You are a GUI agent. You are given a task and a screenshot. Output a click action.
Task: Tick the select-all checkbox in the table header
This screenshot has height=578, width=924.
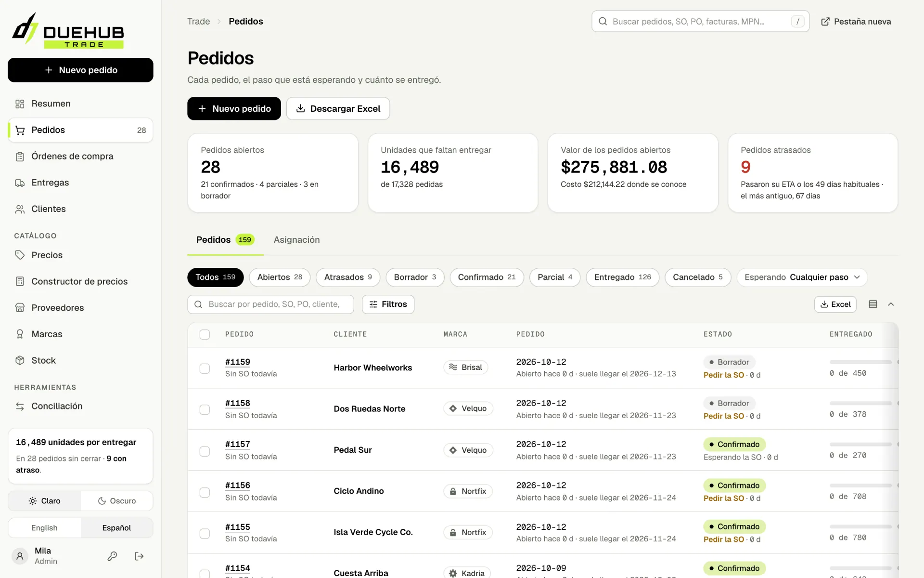pos(205,335)
